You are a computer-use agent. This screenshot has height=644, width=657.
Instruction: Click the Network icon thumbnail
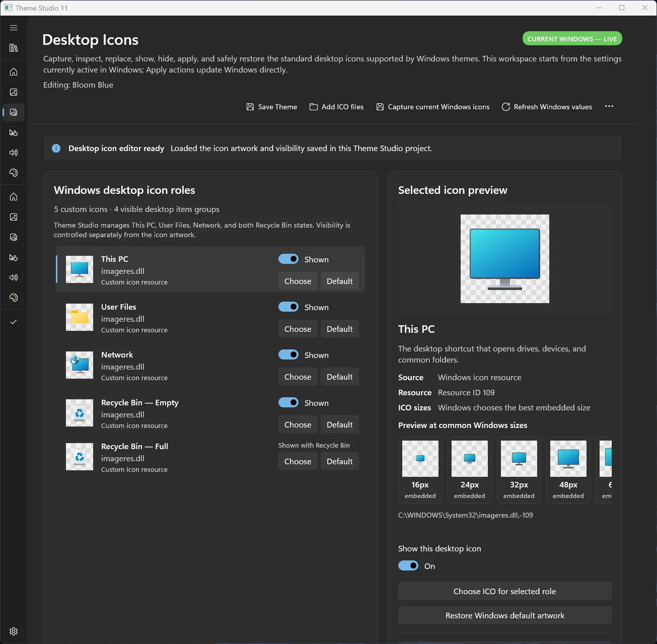[x=80, y=365]
